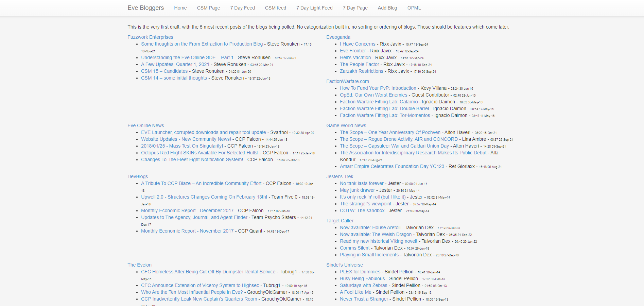The height and width of the screenshot is (306, 644).
Task: Open the CSM Page menu item
Action: (x=208, y=8)
